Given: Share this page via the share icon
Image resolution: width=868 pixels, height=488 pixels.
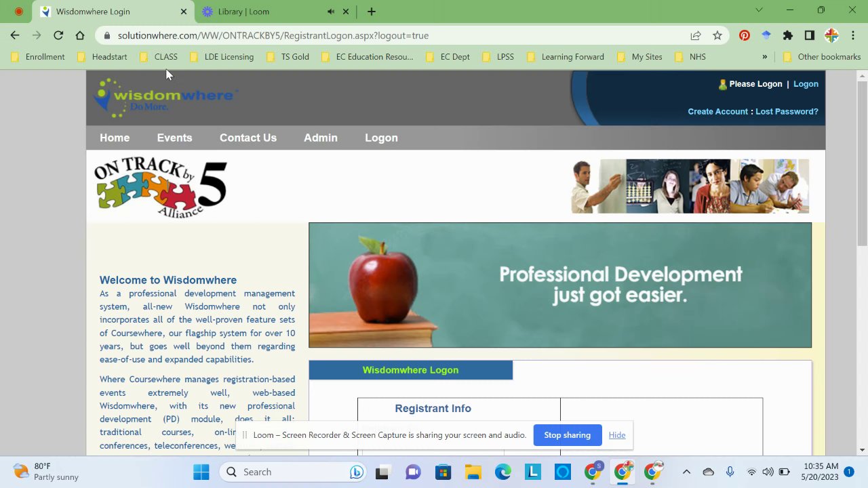Looking at the screenshot, I should [x=696, y=35].
